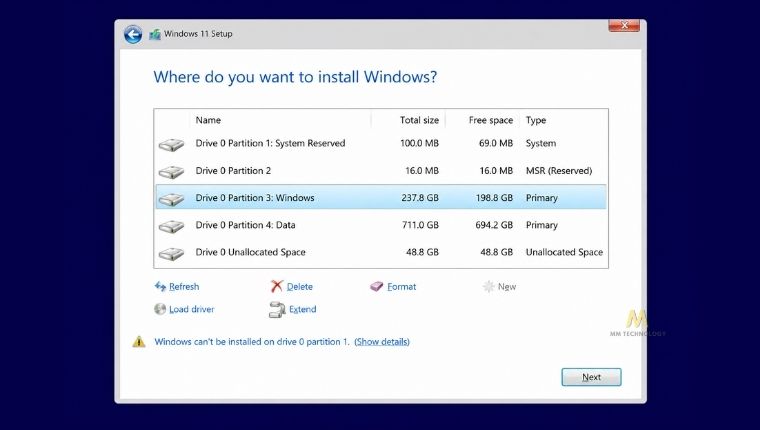Click the greyed-out New star icon
This screenshot has height=430, width=760.
pyautogui.click(x=488, y=287)
